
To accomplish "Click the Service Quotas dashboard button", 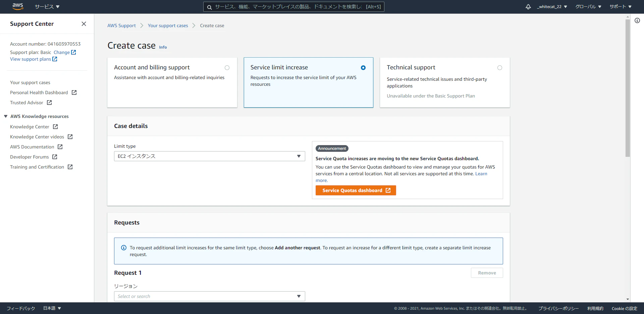I will coord(356,190).
